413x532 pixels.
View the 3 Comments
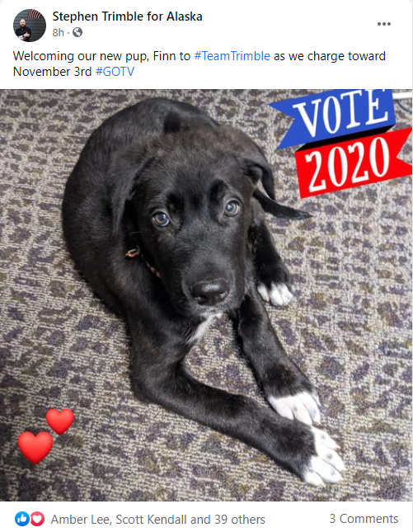point(364,519)
